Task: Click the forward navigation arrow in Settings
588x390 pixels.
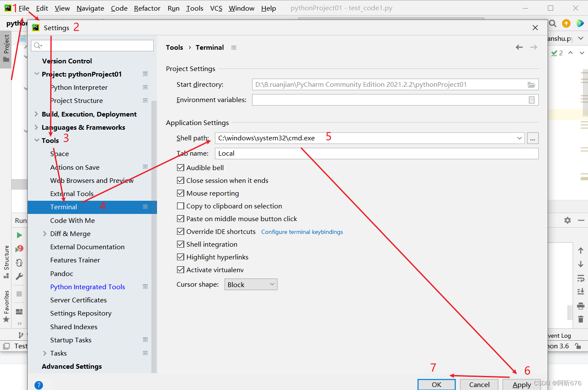Action: (534, 47)
